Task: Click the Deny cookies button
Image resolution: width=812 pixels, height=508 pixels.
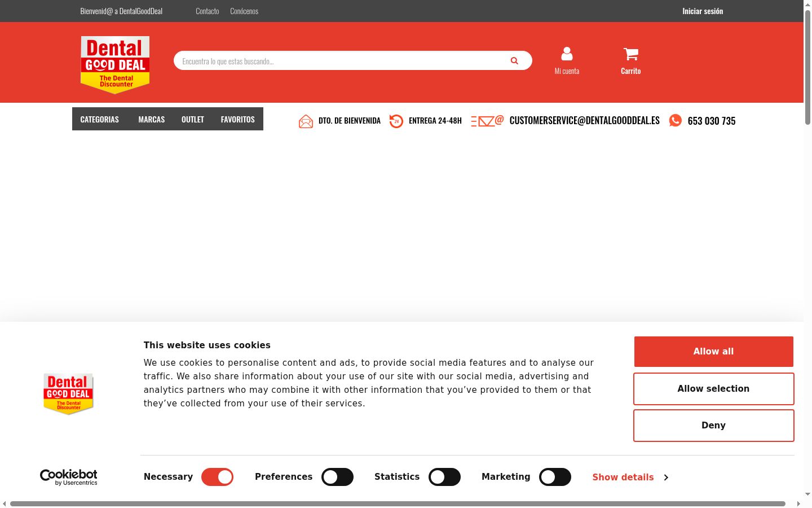Action: [x=714, y=426]
